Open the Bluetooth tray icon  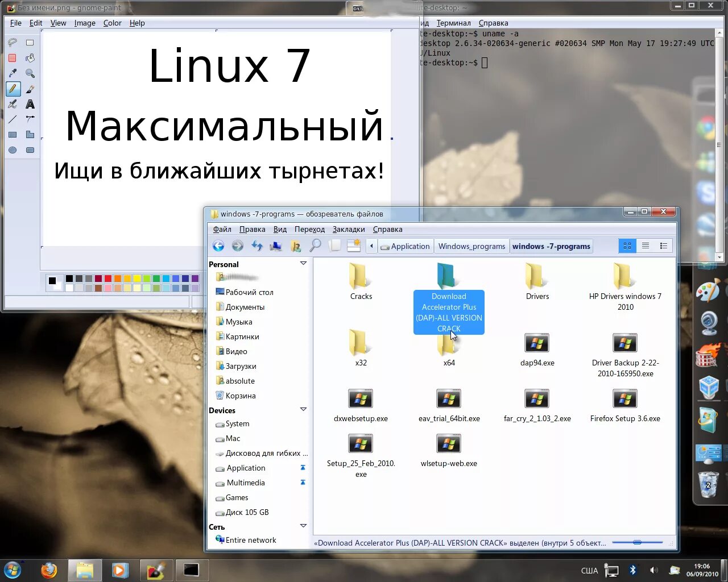[x=632, y=570]
